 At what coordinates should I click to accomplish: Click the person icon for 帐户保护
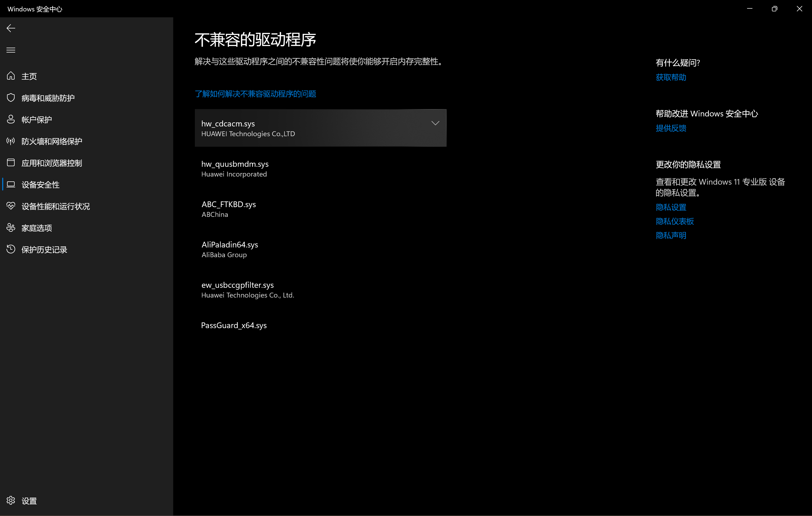tap(11, 119)
